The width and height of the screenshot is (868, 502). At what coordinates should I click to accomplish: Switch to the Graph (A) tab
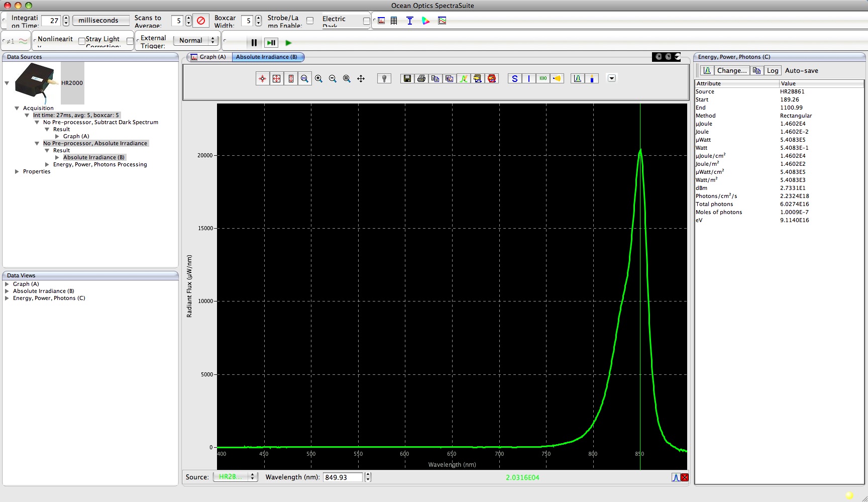209,57
